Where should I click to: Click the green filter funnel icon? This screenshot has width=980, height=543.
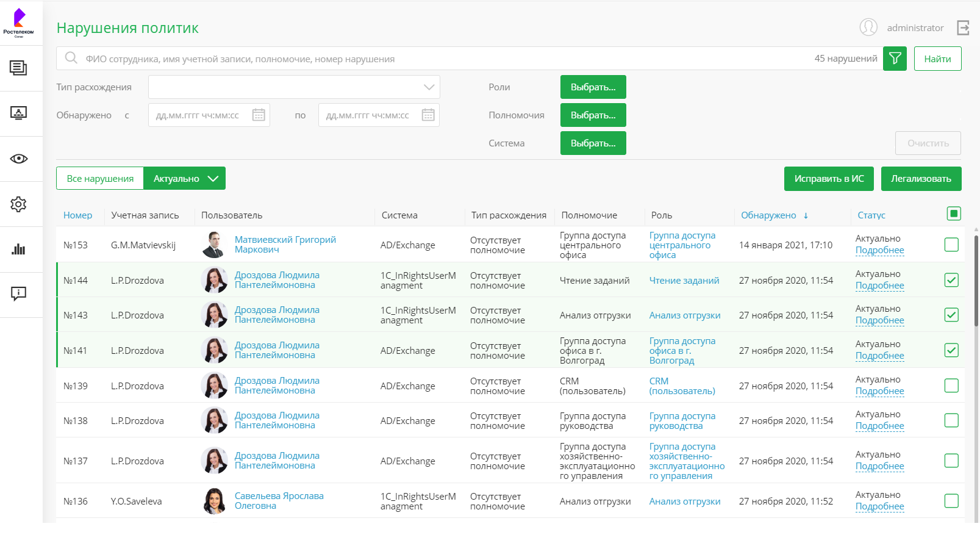(895, 59)
